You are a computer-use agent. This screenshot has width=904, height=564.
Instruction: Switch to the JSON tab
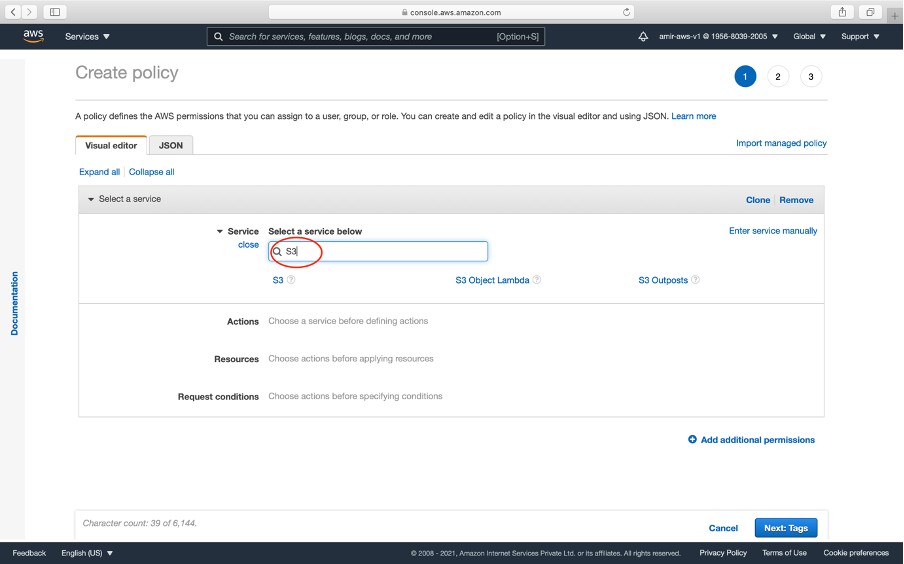click(x=171, y=145)
